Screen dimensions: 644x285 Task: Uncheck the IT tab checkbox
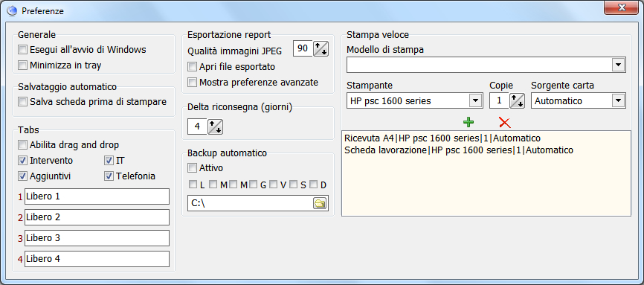pyautogui.click(x=109, y=161)
